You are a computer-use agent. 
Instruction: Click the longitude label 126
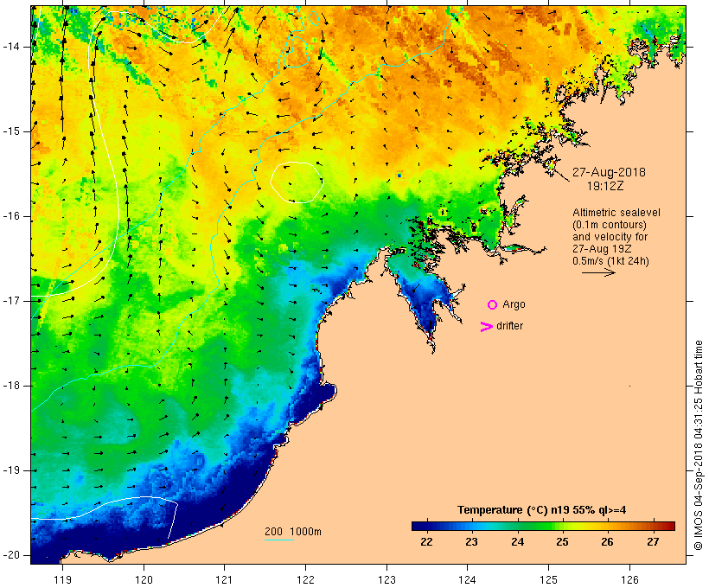[629, 579]
